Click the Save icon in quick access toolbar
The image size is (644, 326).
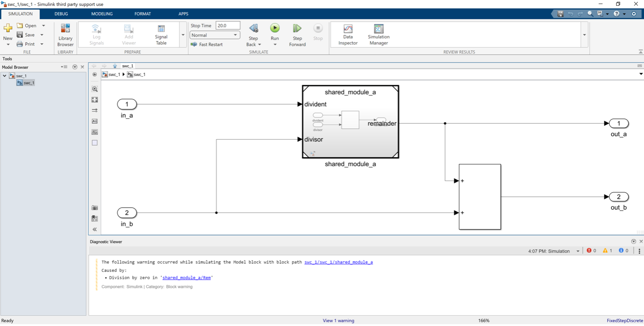[560, 14]
